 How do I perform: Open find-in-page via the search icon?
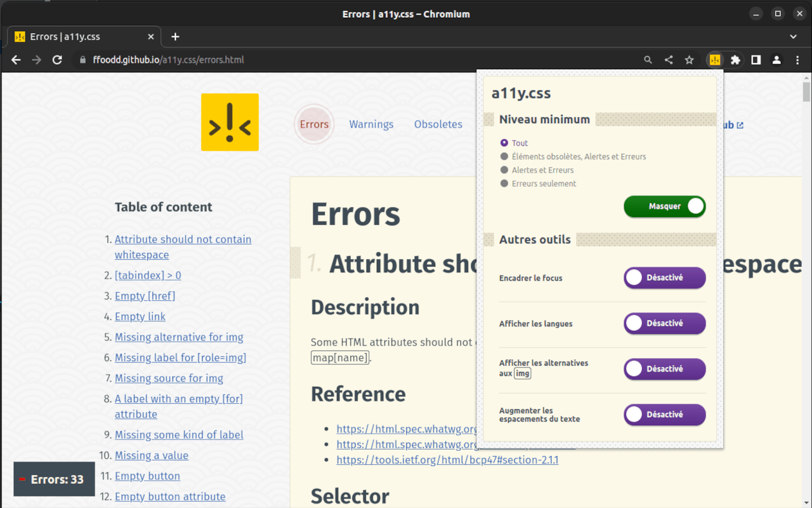coord(647,60)
